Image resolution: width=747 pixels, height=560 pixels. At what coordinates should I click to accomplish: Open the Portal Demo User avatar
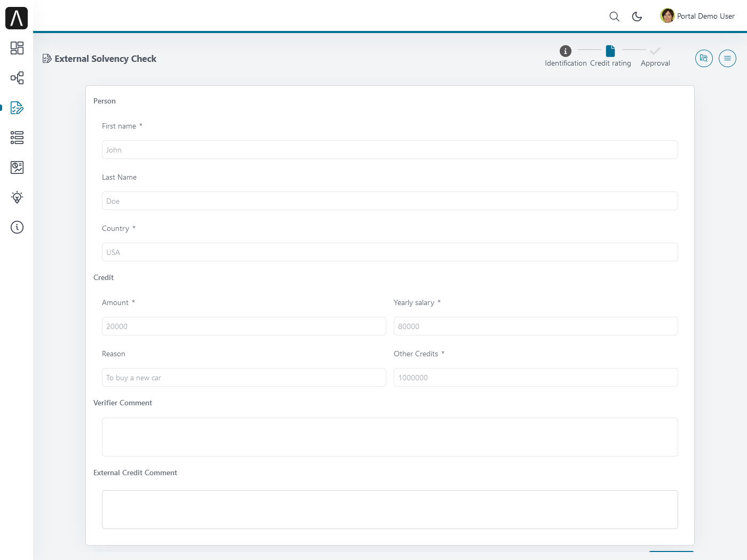click(x=667, y=16)
